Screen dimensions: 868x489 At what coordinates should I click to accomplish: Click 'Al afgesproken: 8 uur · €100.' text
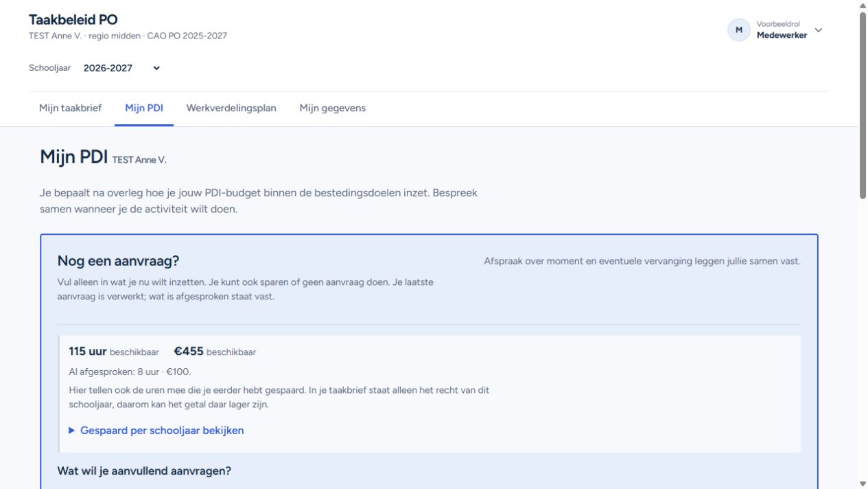pyautogui.click(x=130, y=372)
